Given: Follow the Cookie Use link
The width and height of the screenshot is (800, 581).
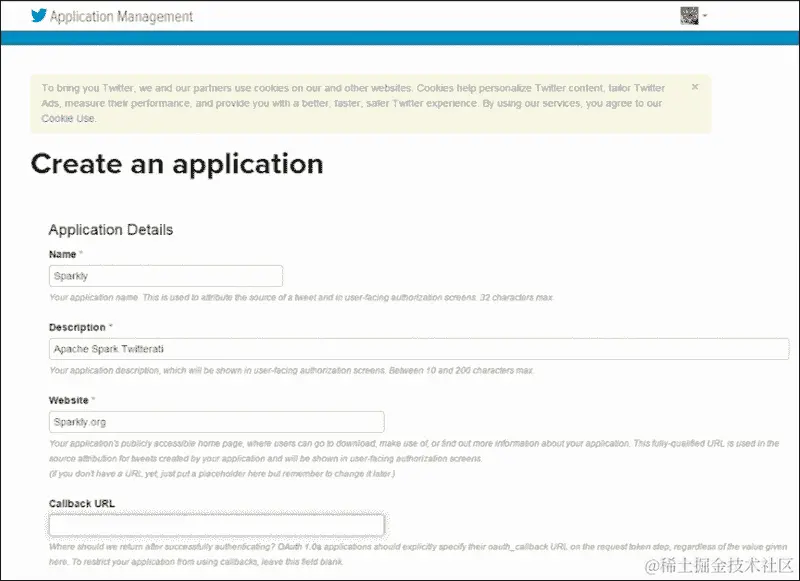Looking at the screenshot, I should 68,118.
